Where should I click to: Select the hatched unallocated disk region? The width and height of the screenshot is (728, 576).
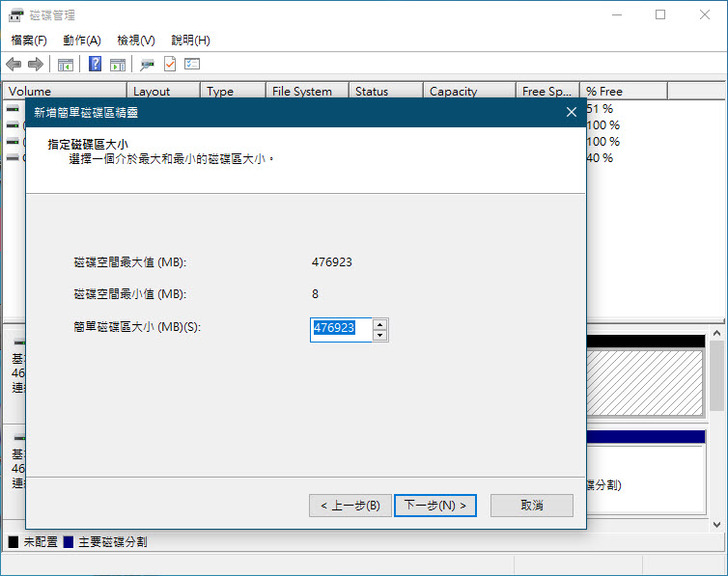pyautogui.click(x=645, y=382)
